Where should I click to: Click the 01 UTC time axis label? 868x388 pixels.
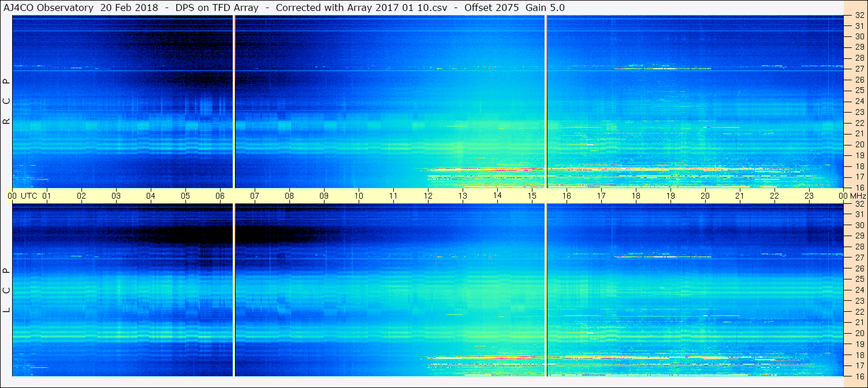click(47, 196)
